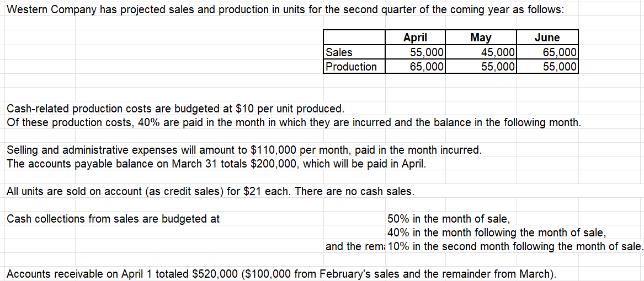
Task: Click June production value 55,000
Action: click(x=560, y=67)
